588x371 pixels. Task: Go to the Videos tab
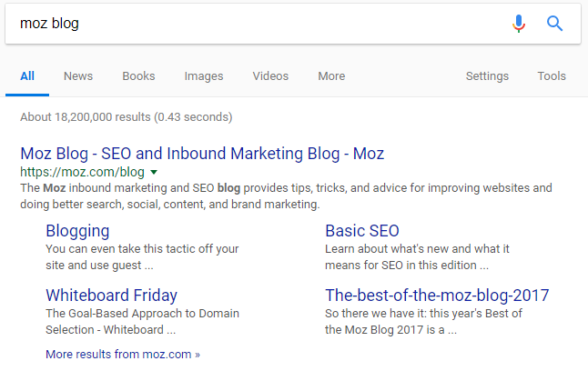point(270,76)
